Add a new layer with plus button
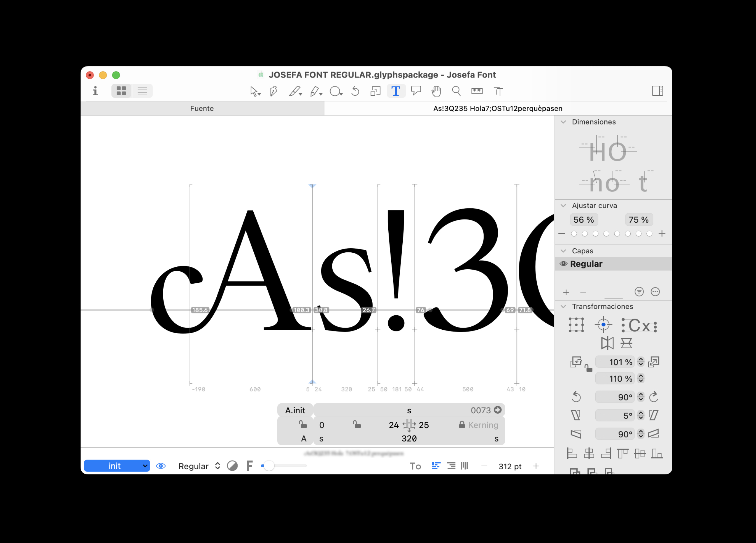Viewport: 756px width, 543px height. 566,293
